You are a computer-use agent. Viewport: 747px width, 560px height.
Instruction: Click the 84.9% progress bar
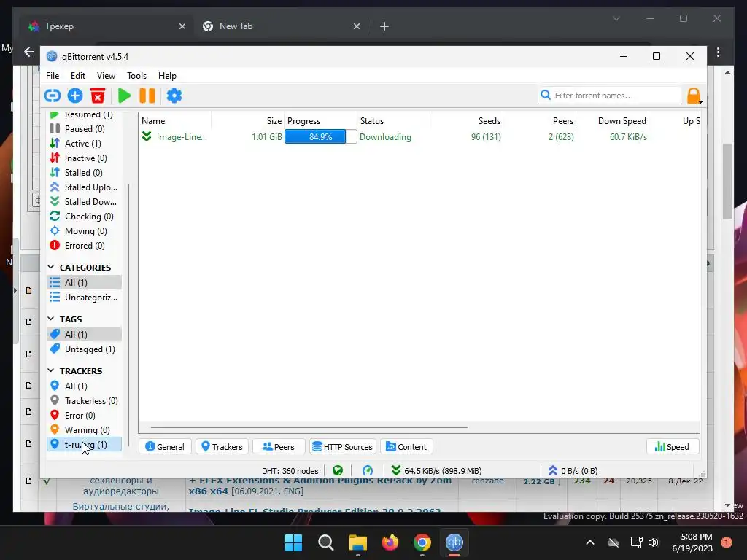click(321, 136)
